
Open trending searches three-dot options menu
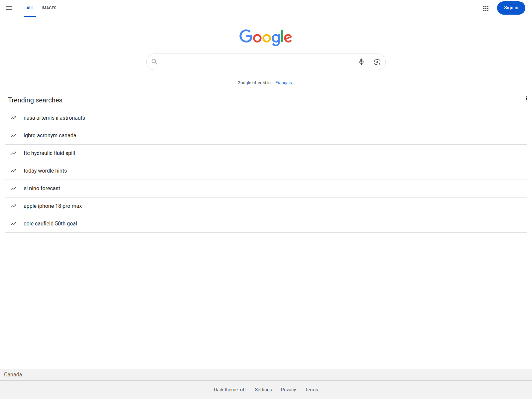[x=526, y=98]
